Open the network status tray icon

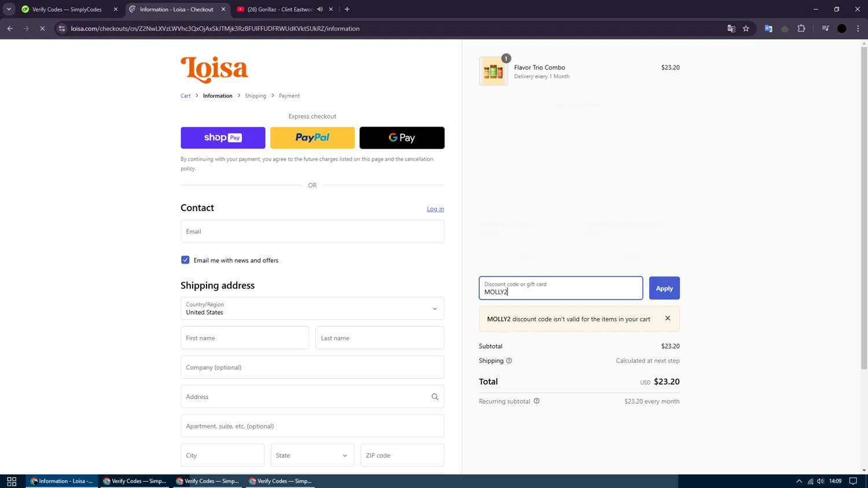[811, 481]
